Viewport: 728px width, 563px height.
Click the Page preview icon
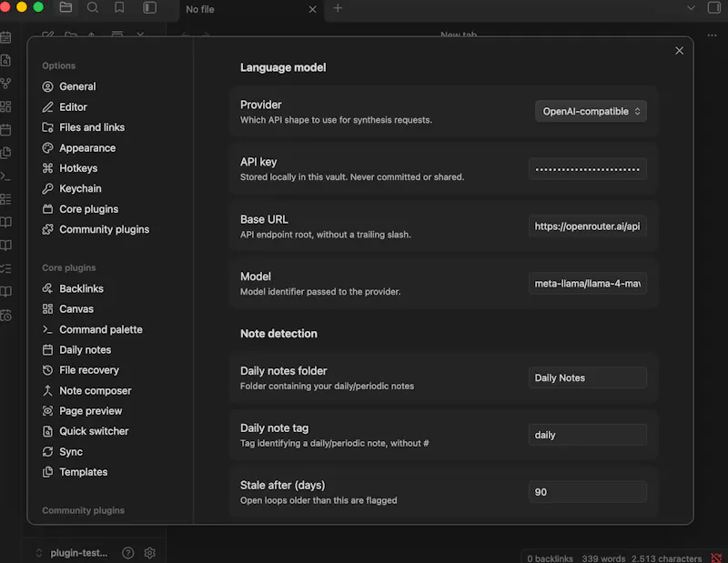click(48, 411)
